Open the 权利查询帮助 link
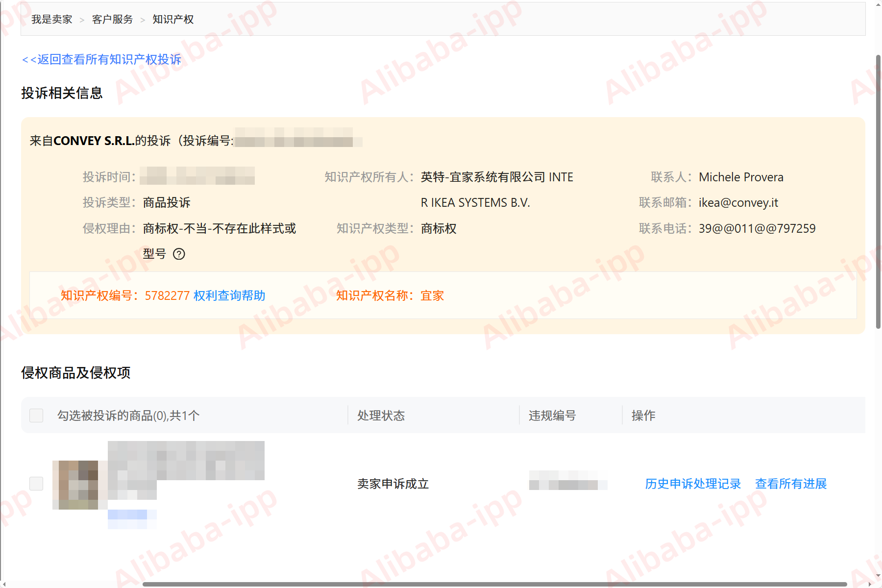 coord(229,295)
